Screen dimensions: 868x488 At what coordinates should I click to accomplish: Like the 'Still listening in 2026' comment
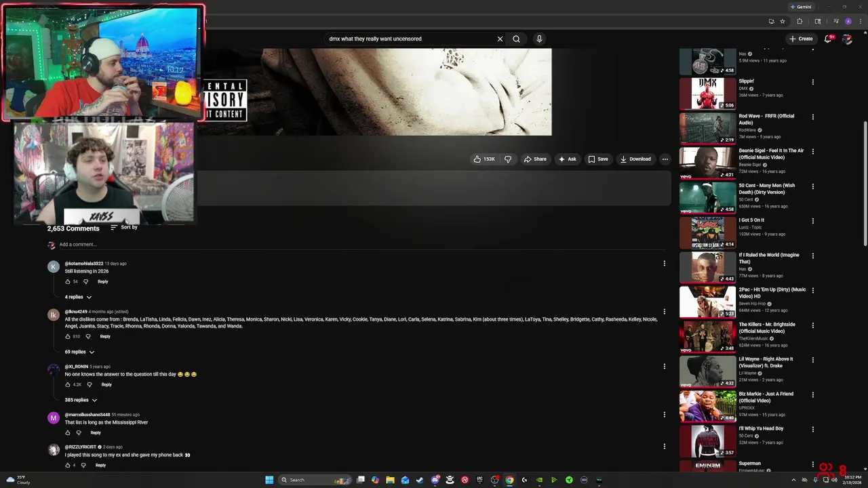68,281
